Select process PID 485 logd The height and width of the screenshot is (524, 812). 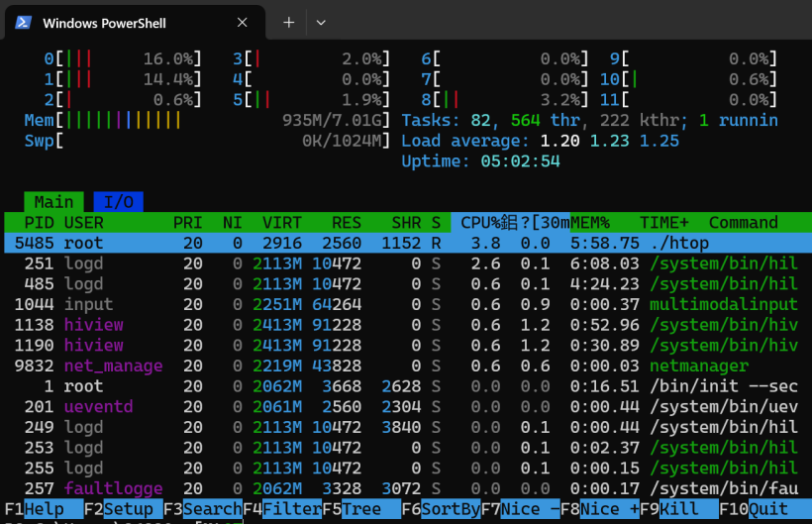pos(408,283)
